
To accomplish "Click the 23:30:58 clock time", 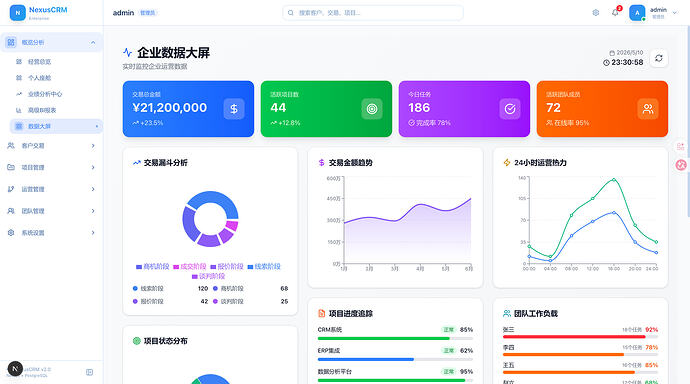I will 627,62.
